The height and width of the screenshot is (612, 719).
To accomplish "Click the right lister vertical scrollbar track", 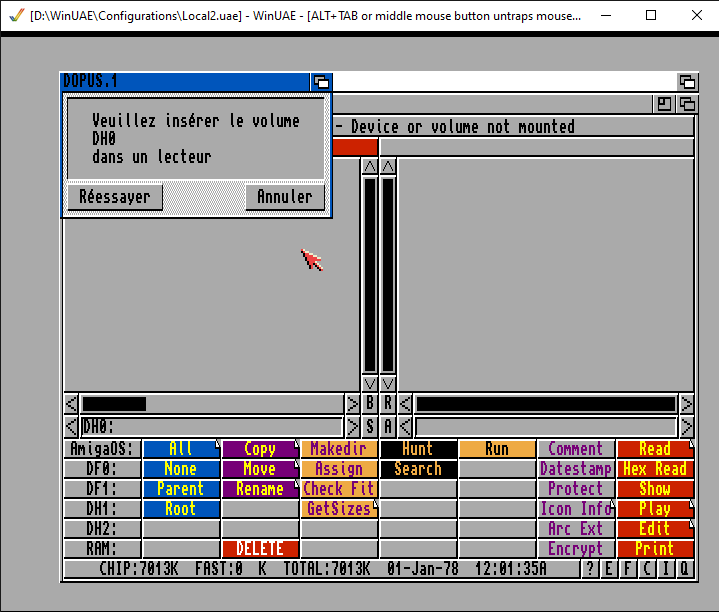I will coord(388,275).
